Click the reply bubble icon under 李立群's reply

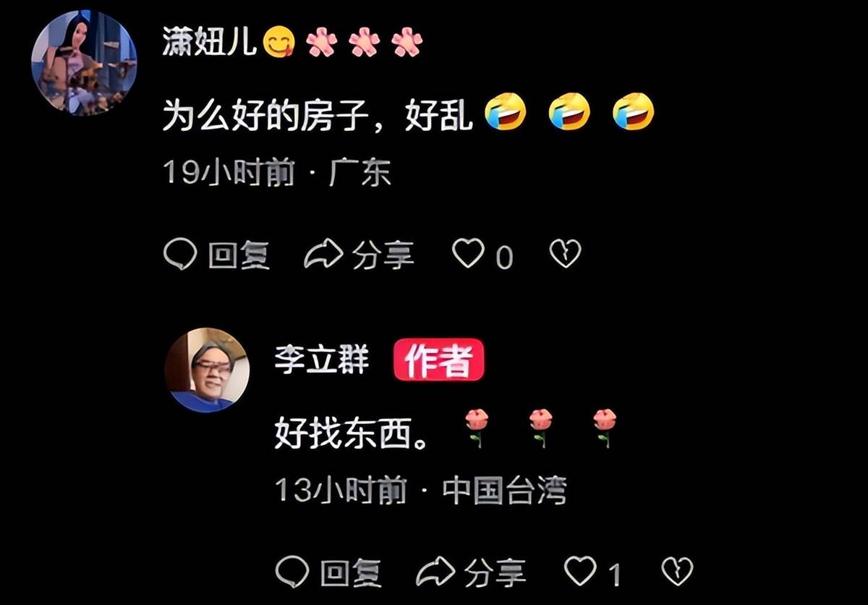click(x=292, y=572)
